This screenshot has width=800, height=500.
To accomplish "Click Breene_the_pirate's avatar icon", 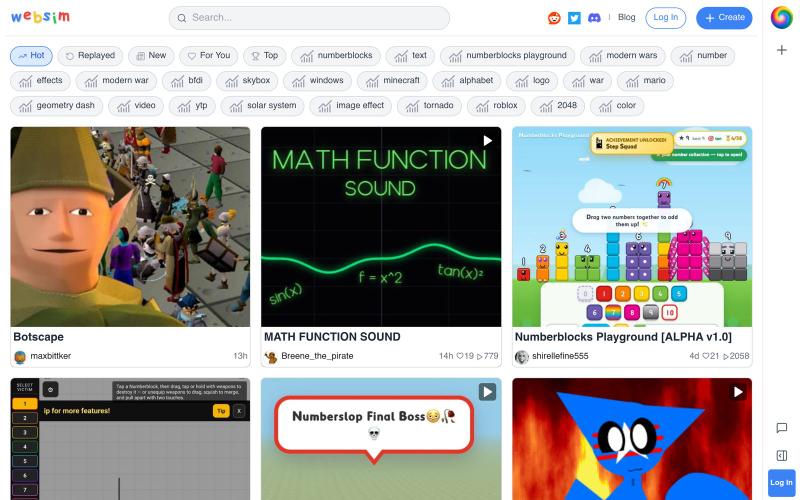I will tap(271, 357).
